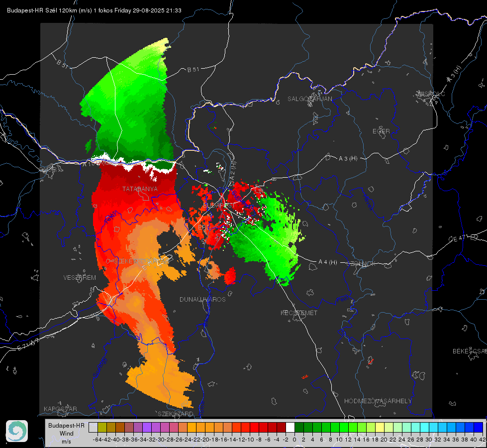Click the A 3 (H) road label below EGER
The image size is (487, 448).
click(348, 159)
